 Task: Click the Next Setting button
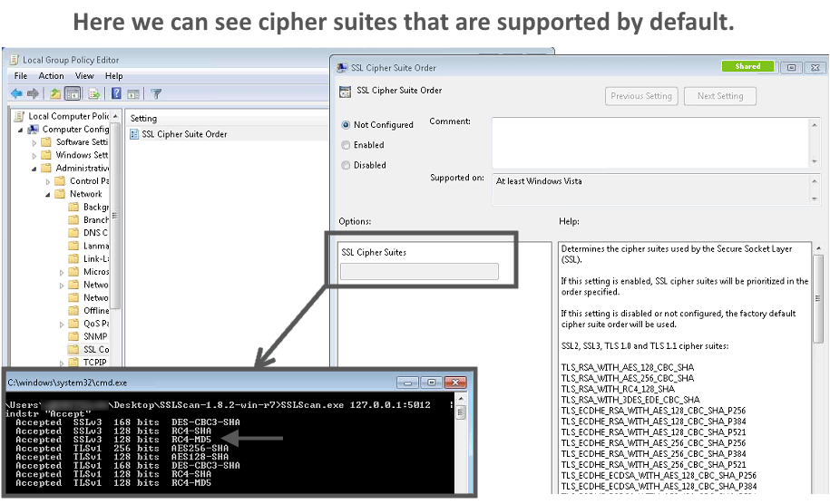pos(719,96)
